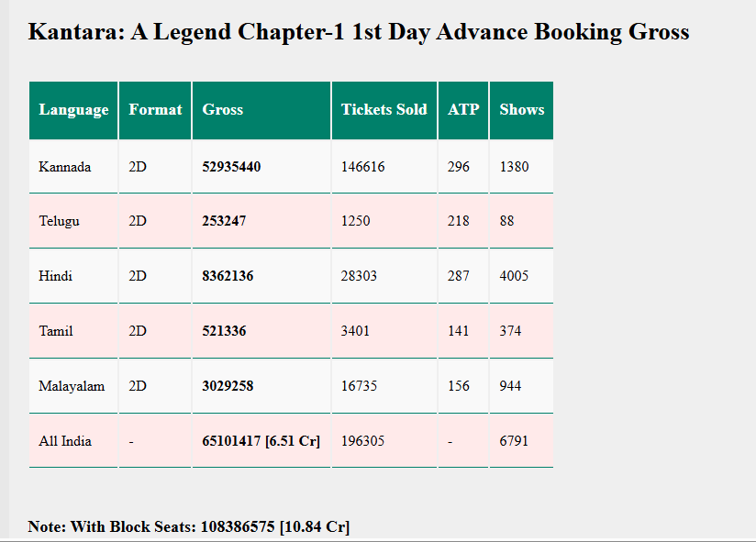Select the Malayalam language cell
The width and height of the screenshot is (756, 542).
(72, 386)
